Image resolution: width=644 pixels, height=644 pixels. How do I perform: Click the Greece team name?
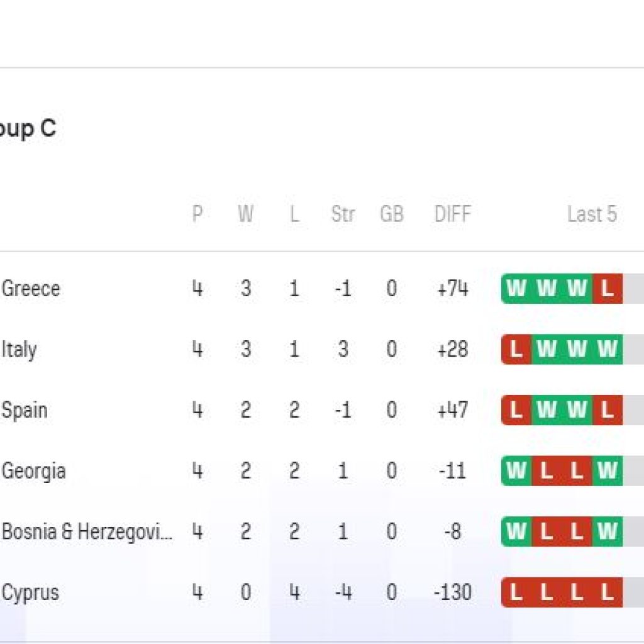(x=31, y=289)
